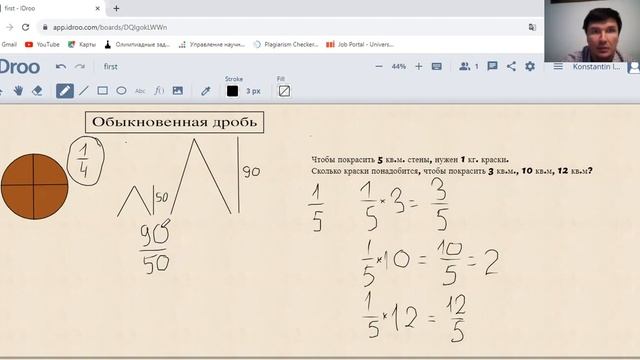Open the Gmail bookmark
640x360 pixels.
(x=9, y=44)
